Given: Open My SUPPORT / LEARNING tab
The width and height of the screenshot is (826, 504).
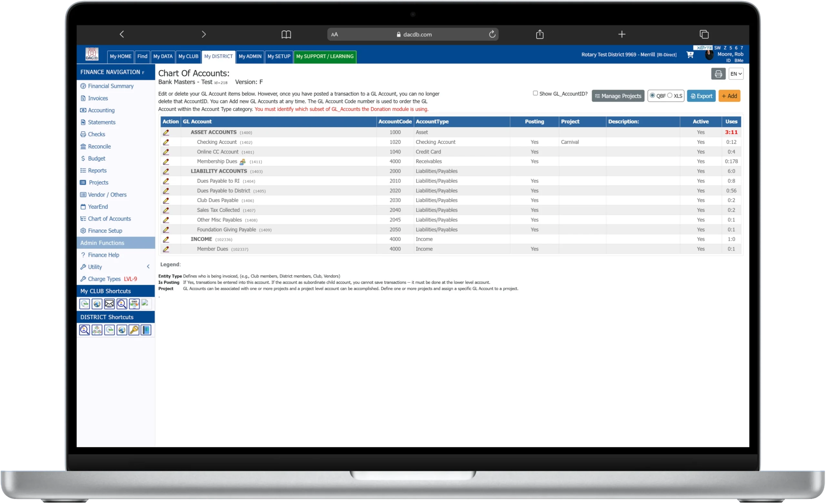Looking at the screenshot, I should (325, 57).
